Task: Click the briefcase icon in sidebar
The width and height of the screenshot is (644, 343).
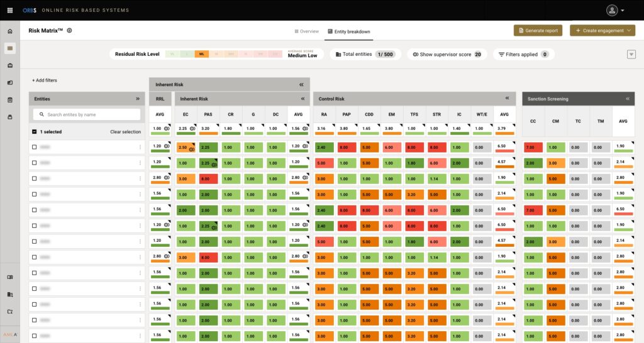Action: tap(9, 65)
